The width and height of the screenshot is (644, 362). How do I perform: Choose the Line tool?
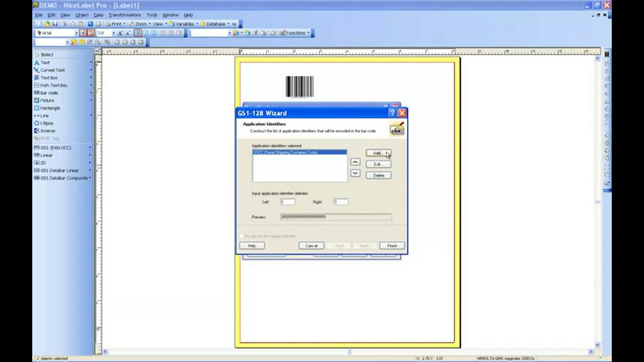41,115
